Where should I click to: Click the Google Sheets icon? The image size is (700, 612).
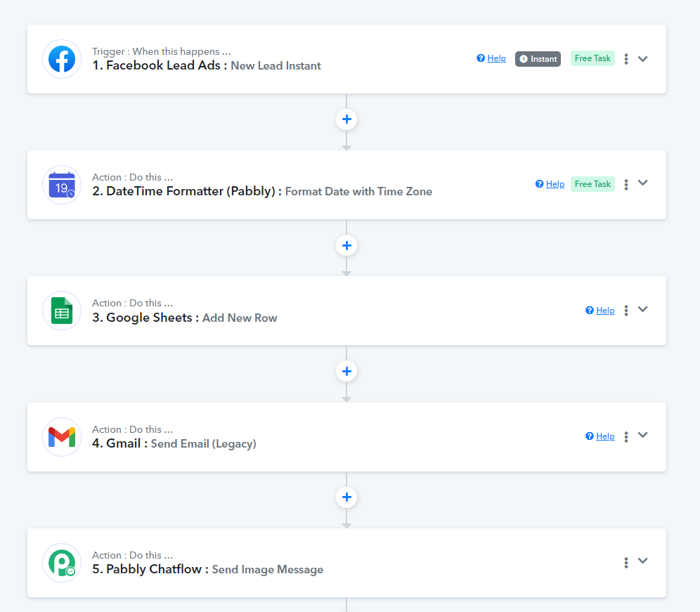62,311
